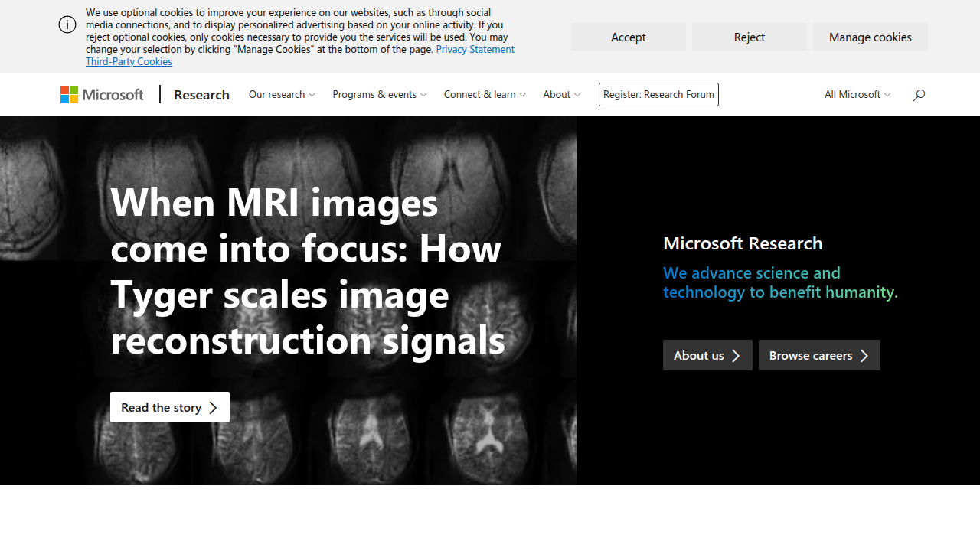Click the Microsoft logo
Viewport: 980px width, 551px height.
[x=102, y=94]
